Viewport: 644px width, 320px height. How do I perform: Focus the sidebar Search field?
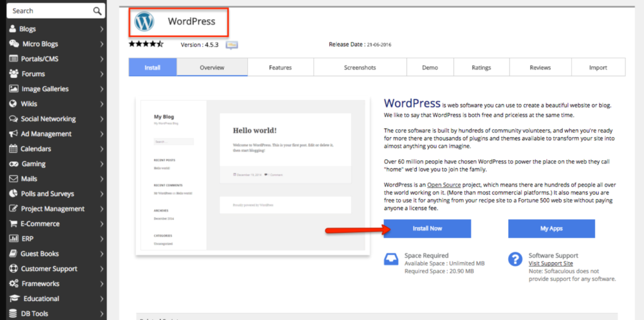pyautogui.click(x=56, y=11)
